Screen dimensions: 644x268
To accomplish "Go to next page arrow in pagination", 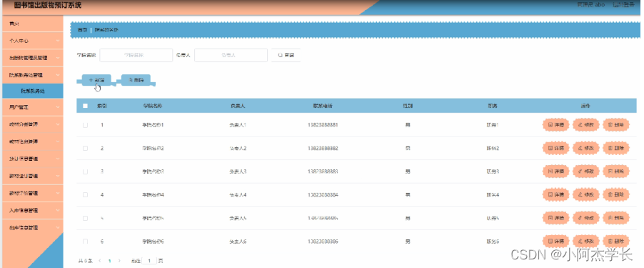I will 119,261.
